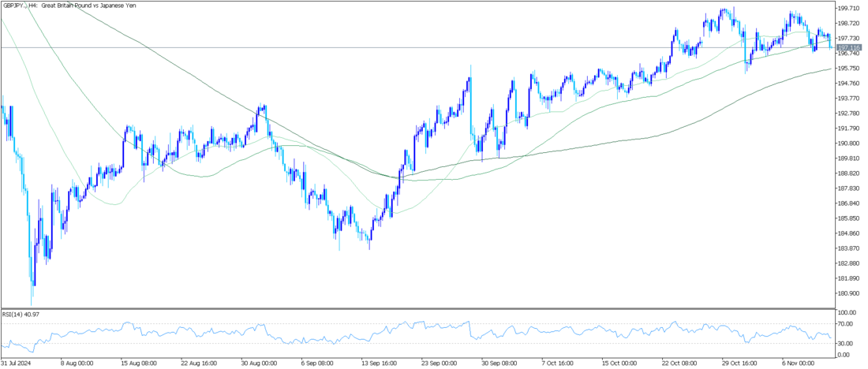This screenshot has height=369, width=868.
Task: Click the 22 Oct 08:00 time label
Action: (679, 363)
